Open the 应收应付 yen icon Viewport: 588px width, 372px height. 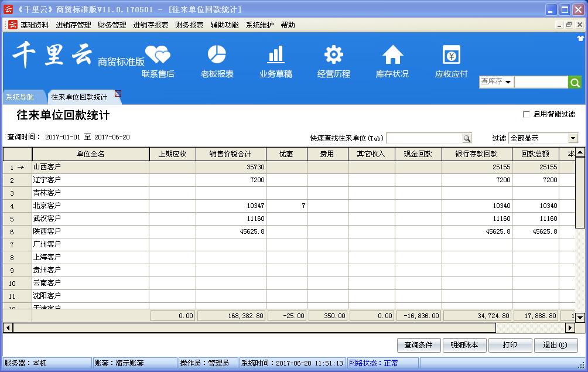(x=451, y=55)
